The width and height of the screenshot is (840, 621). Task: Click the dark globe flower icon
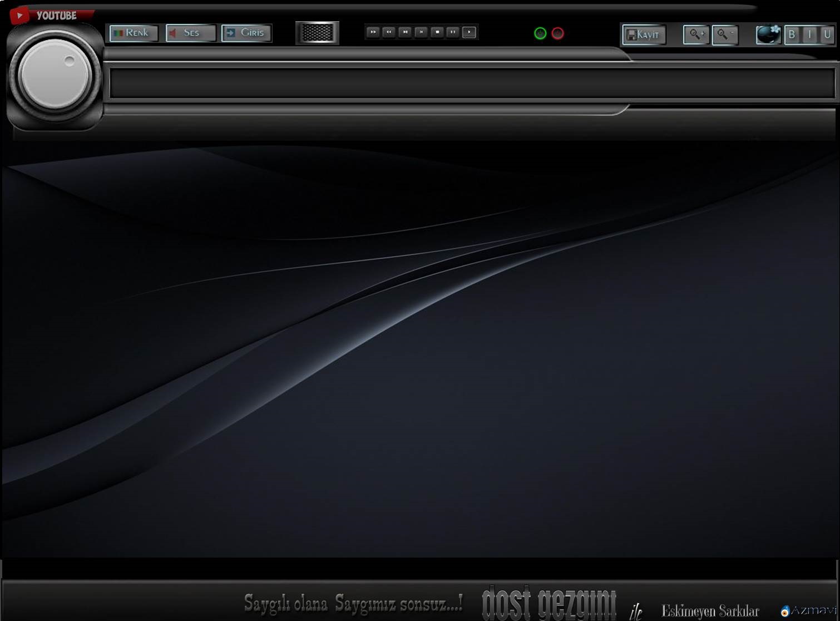(x=768, y=34)
